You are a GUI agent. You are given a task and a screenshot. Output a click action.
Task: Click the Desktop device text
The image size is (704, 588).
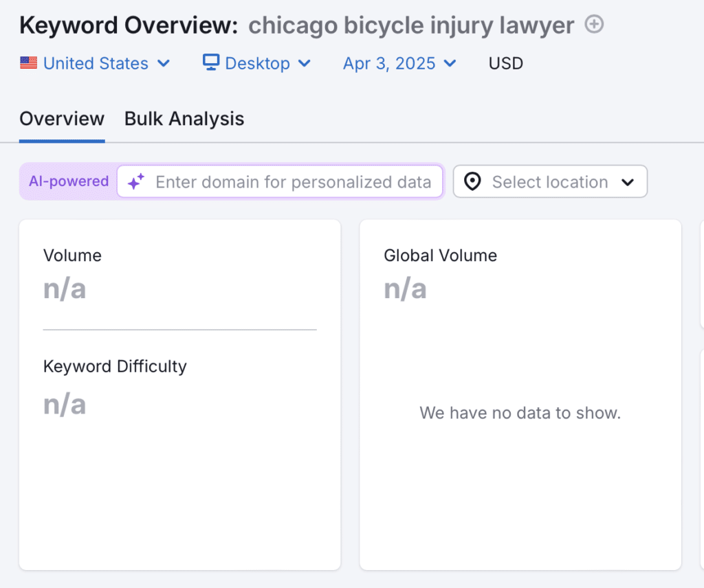click(x=257, y=63)
